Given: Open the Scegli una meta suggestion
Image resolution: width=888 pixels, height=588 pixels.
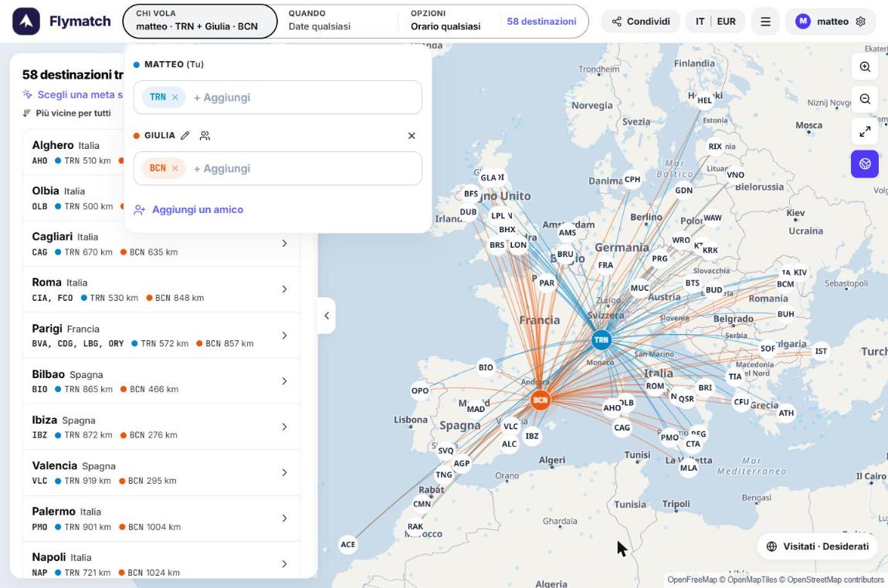Looking at the screenshot, I should pyautogui.click(x=73, y=94).
